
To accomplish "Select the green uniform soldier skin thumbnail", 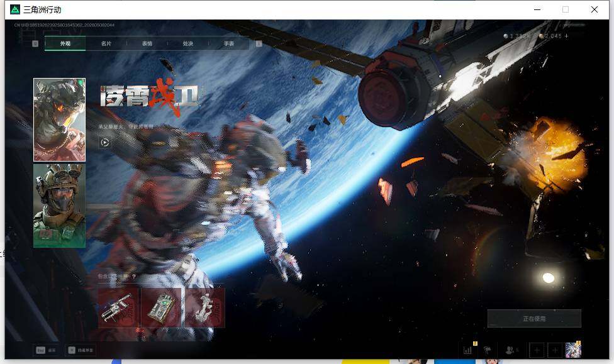I will [60, 206].
